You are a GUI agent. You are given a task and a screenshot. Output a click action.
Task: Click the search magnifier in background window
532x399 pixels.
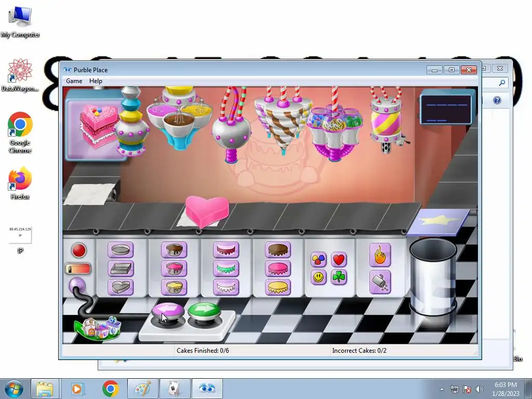click(502, 83)
